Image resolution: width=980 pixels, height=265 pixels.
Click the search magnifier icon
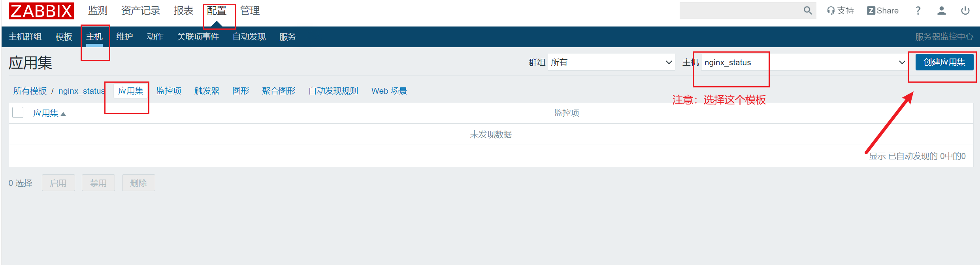point(808,11)
